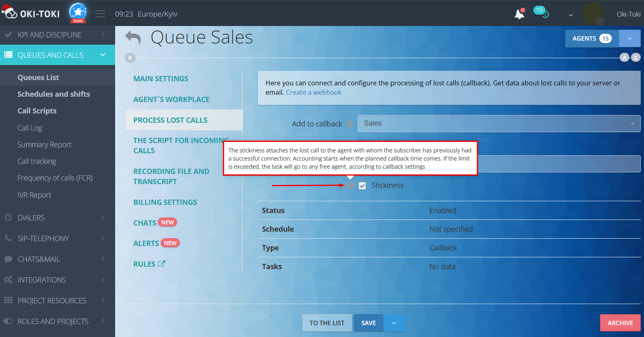Open the 15-count status clock icon
The width and height of the screenshot is (644, 337).
click(541, 13)
